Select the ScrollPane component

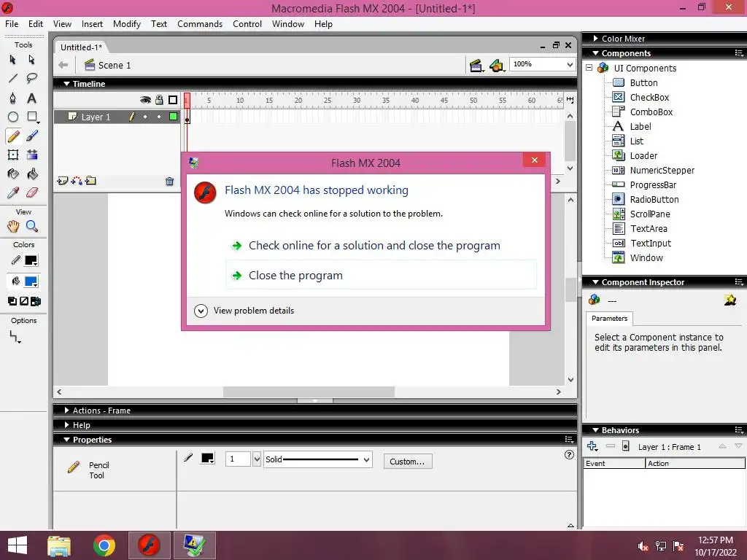[650, 214]
